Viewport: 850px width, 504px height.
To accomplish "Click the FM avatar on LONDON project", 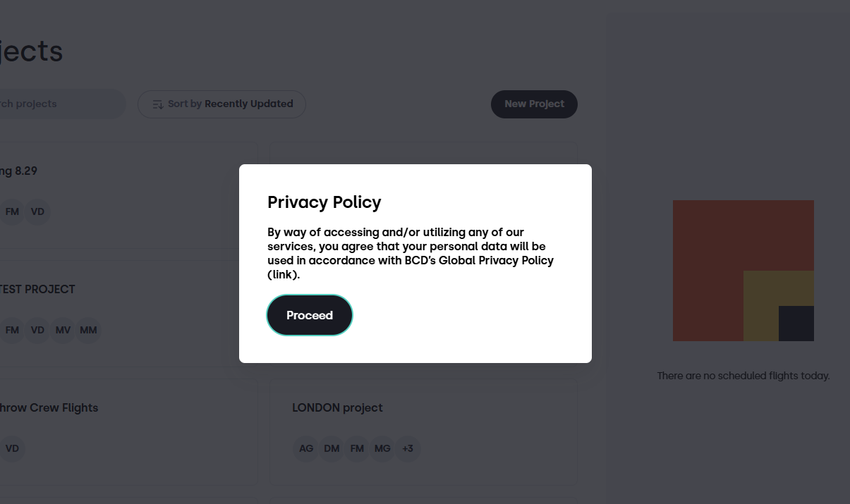I will tap(357, 448).
